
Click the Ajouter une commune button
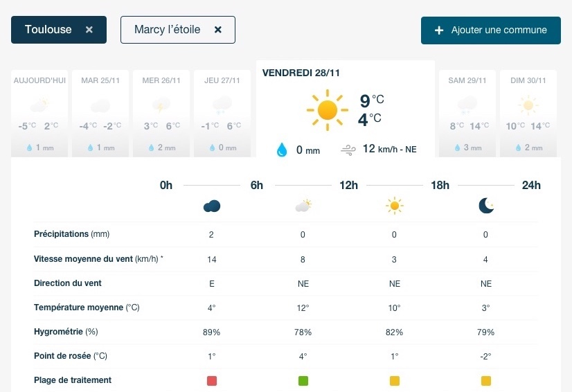point(491,30)
